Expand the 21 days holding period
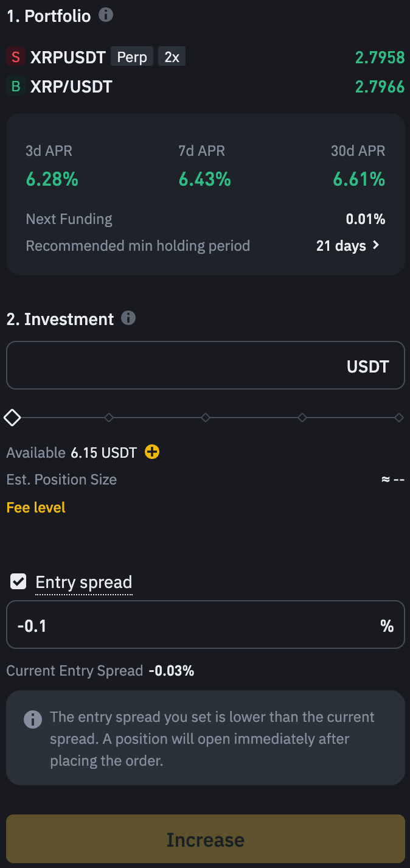 click(348, 246)
